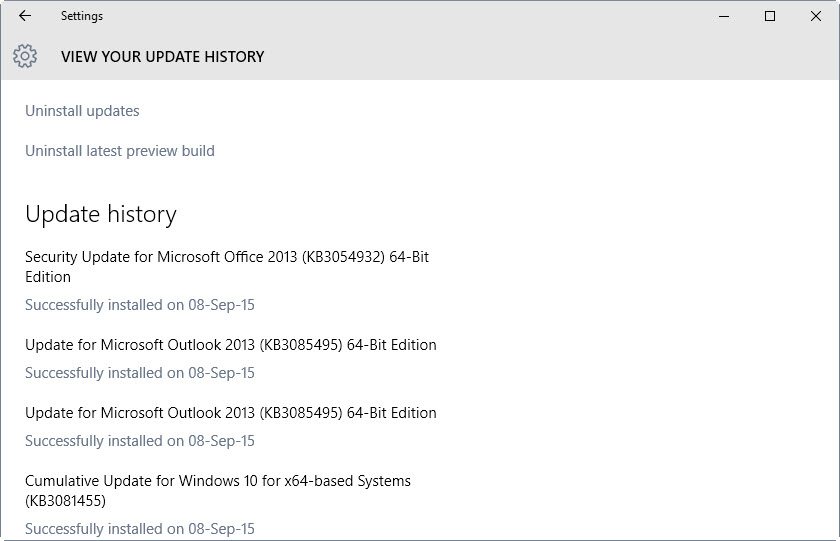This screenshot has width=840, height=541.
Task: Click the Update history heading
Action: 101,214
